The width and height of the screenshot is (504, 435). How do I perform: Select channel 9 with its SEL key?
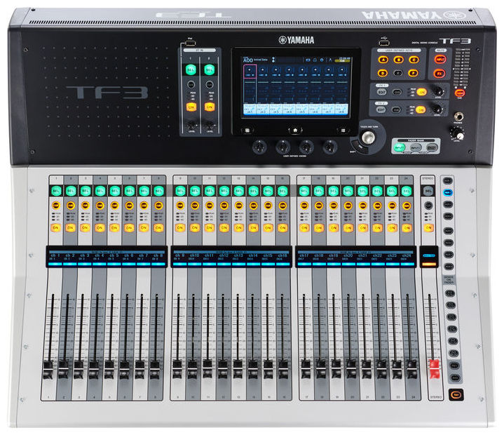point(180,191)
